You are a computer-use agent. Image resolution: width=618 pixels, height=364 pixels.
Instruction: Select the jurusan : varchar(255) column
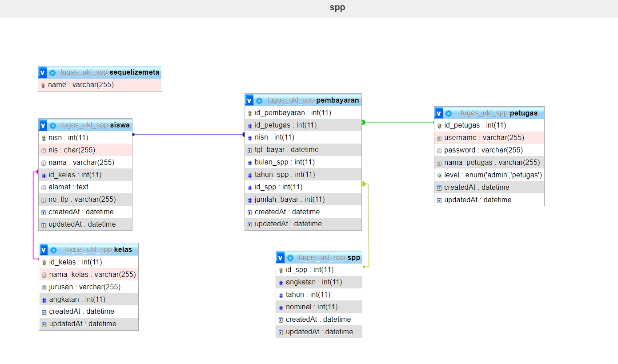(x=88, y=287)
